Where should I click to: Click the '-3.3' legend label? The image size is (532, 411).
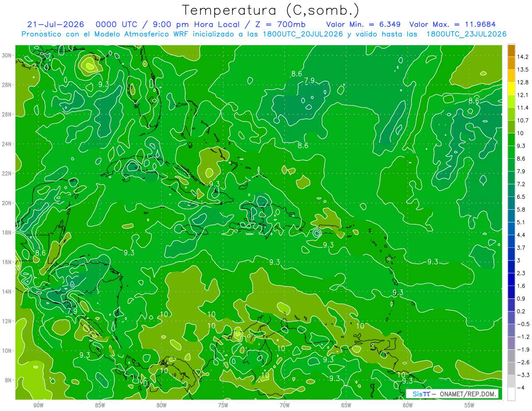coord(523,375)
